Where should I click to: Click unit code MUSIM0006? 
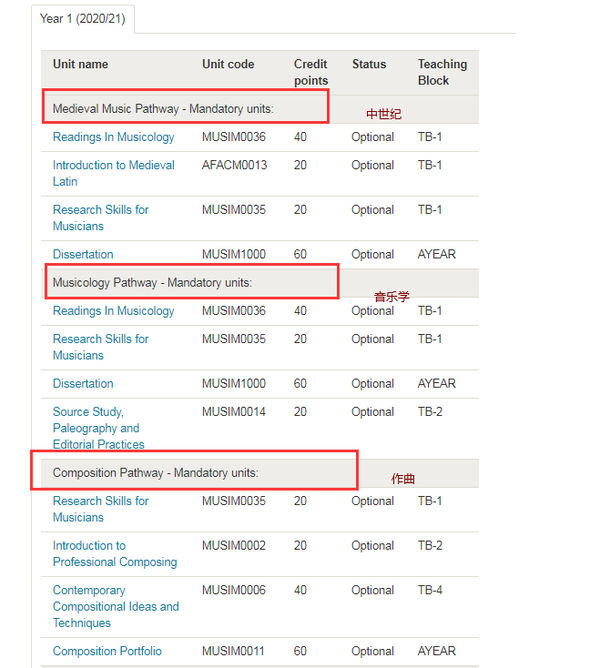(234, 590)
